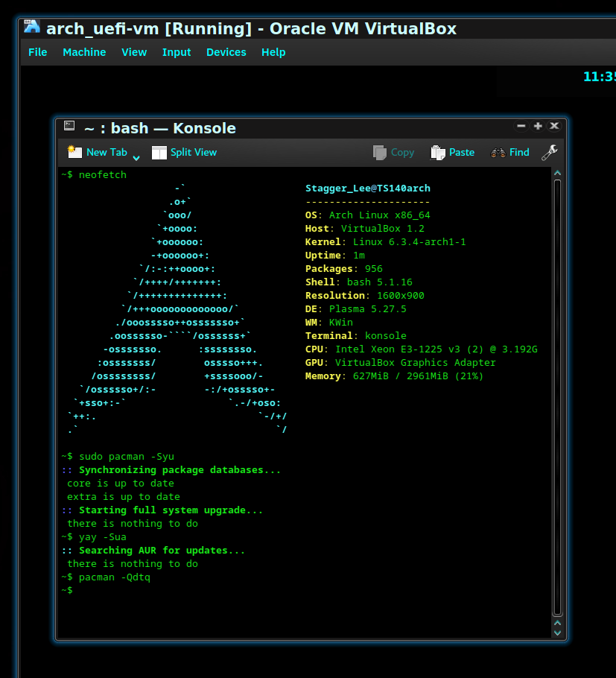Click the 'Searching AUR for updates...' line
This screenshot has height=678, width=616.
[x=153, y=551]
